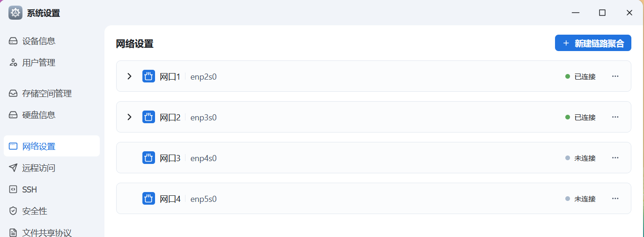Expand the 网口2 enp3s0 details

coord(130,117)
